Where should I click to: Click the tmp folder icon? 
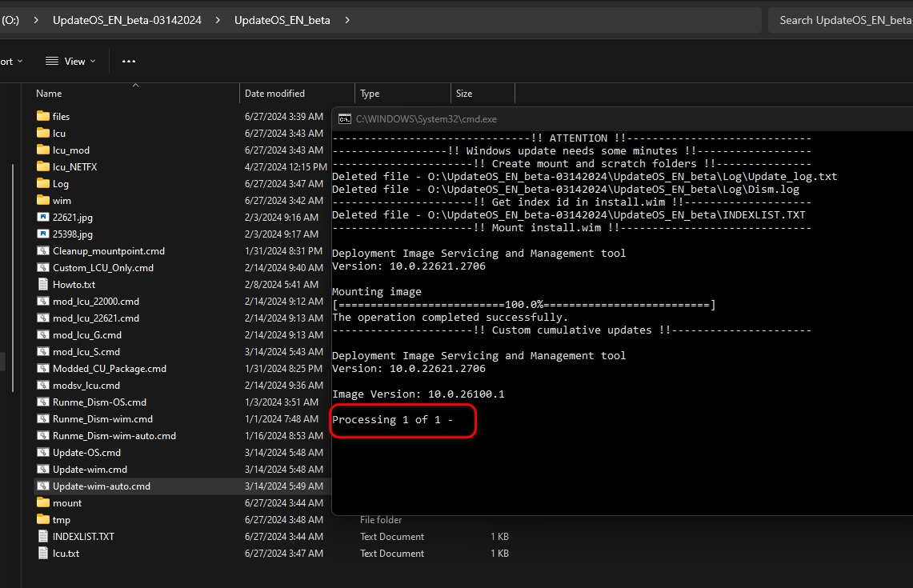tap(43, 519)
